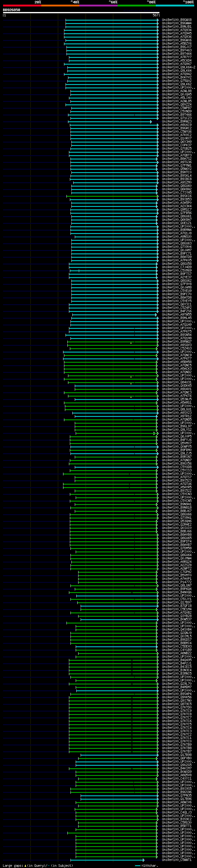The image size is (197, 868).
Task: Select hit label UniRef100_Q9LK64-2
Action: pyautogui.click(x=179, y=67)
